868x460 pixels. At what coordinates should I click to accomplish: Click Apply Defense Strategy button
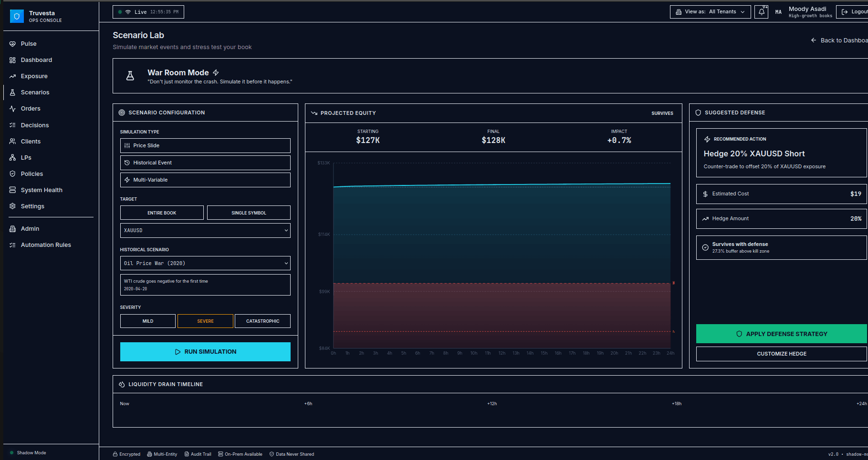coord(781,334)
